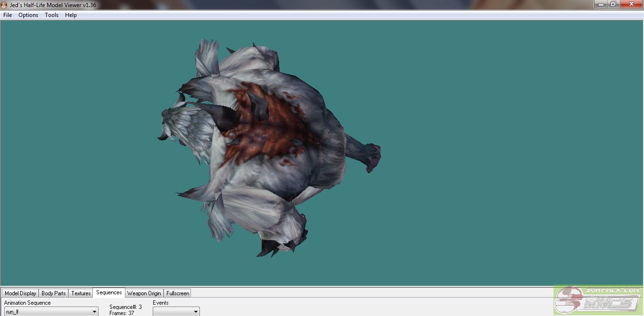Screen dimensions: 644x316
Task: Switch to the Model Display tab
Action: 20,293
